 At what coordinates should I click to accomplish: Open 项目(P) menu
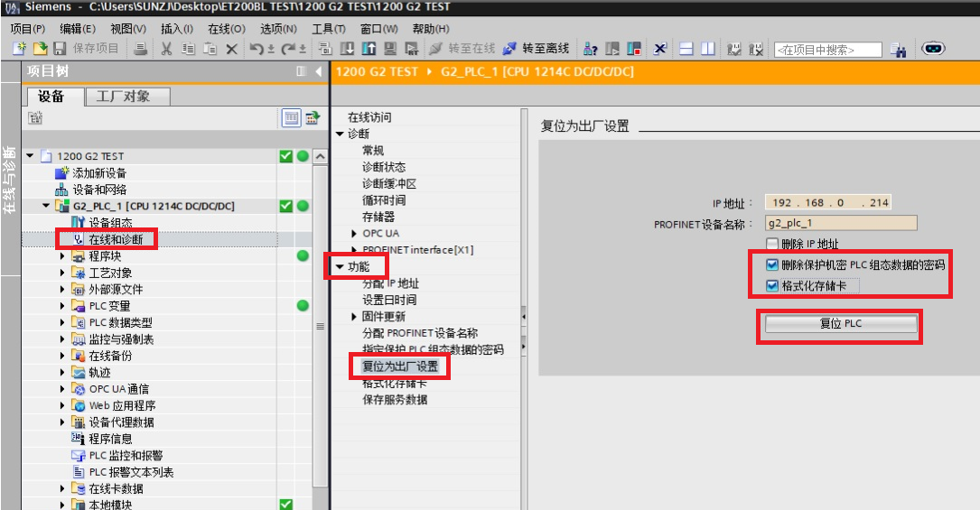point(28,29)
